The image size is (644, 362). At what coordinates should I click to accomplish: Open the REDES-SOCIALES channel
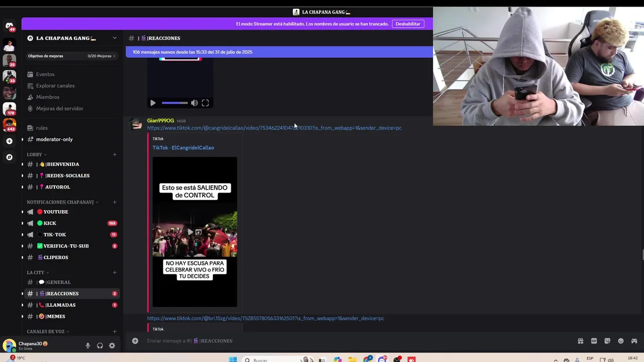pos(71,175)
